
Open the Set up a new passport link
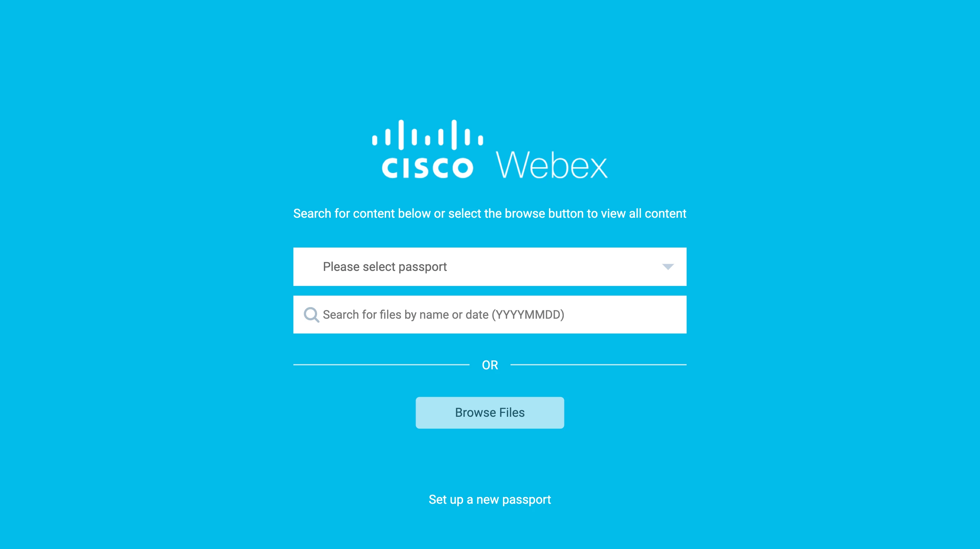point(490,499)
